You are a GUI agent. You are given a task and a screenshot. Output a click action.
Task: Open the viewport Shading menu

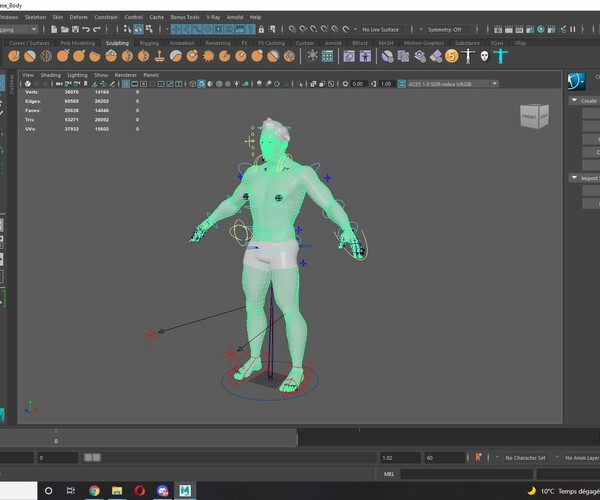tap(51, 75)
